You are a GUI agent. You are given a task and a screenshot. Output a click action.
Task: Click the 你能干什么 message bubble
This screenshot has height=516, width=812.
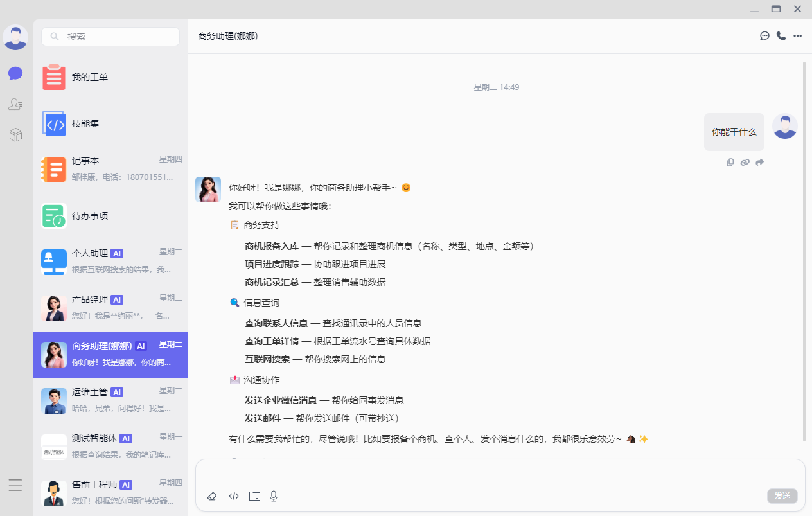click(x=734, y=132)
